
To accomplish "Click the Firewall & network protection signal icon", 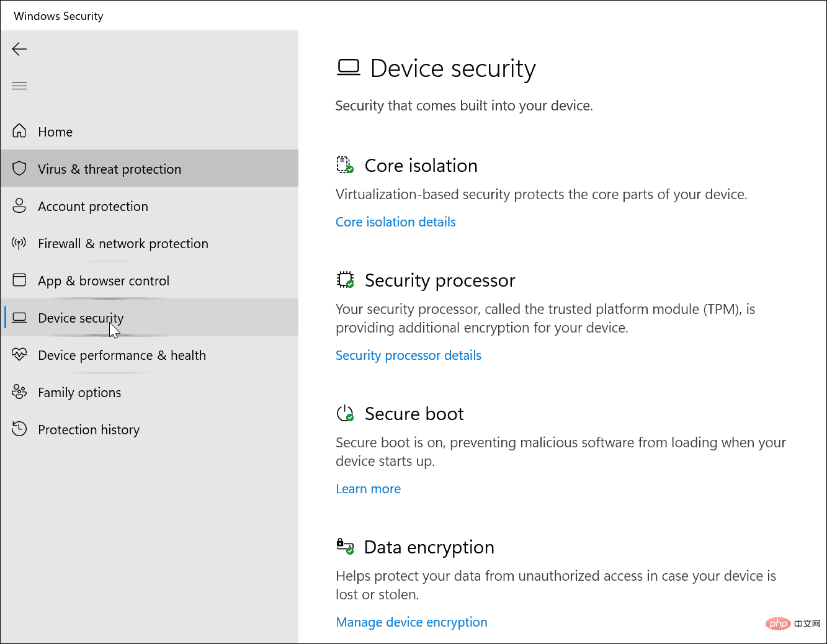I will pos(19,243).
